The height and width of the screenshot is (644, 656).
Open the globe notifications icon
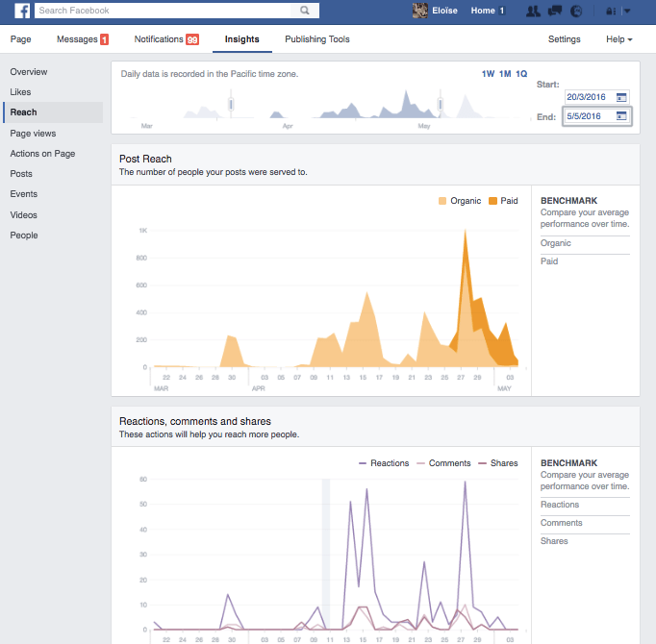576,12
